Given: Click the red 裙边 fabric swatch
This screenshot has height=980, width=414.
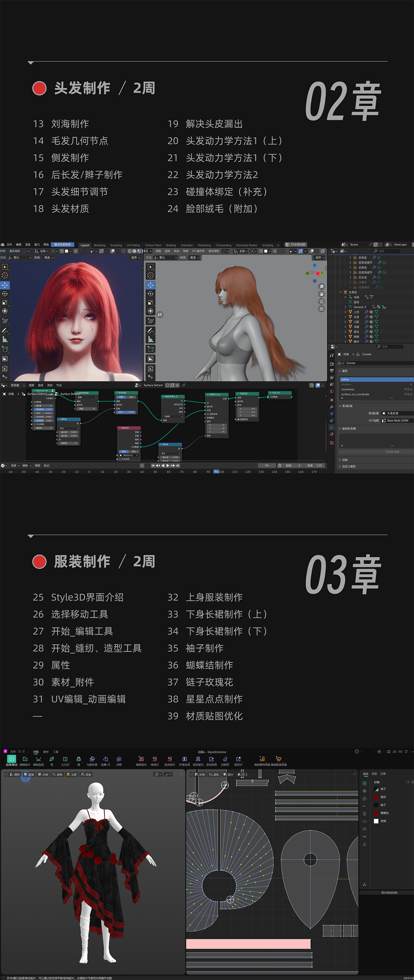Looking at the screenshot, I should tap(376, 797).
